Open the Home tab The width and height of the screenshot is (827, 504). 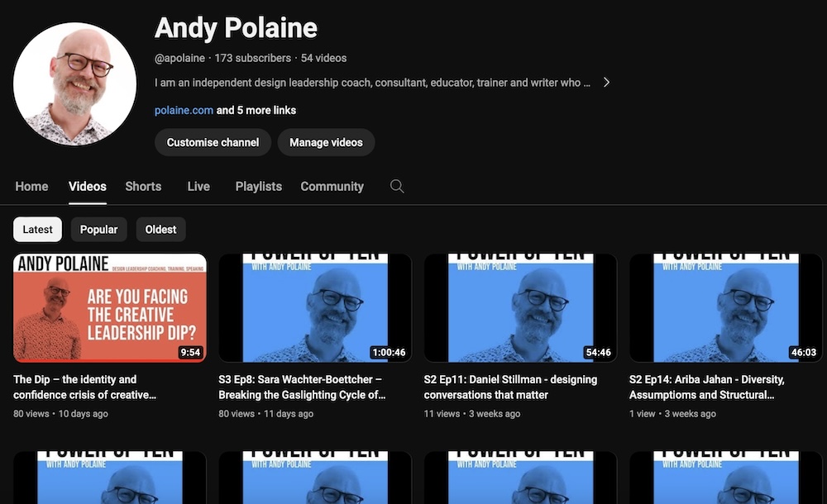[31, 187]
